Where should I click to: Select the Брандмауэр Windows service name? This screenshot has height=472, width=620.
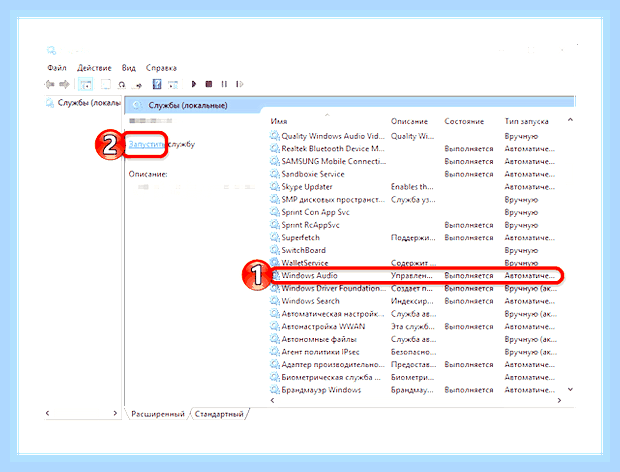pos(321,390)
